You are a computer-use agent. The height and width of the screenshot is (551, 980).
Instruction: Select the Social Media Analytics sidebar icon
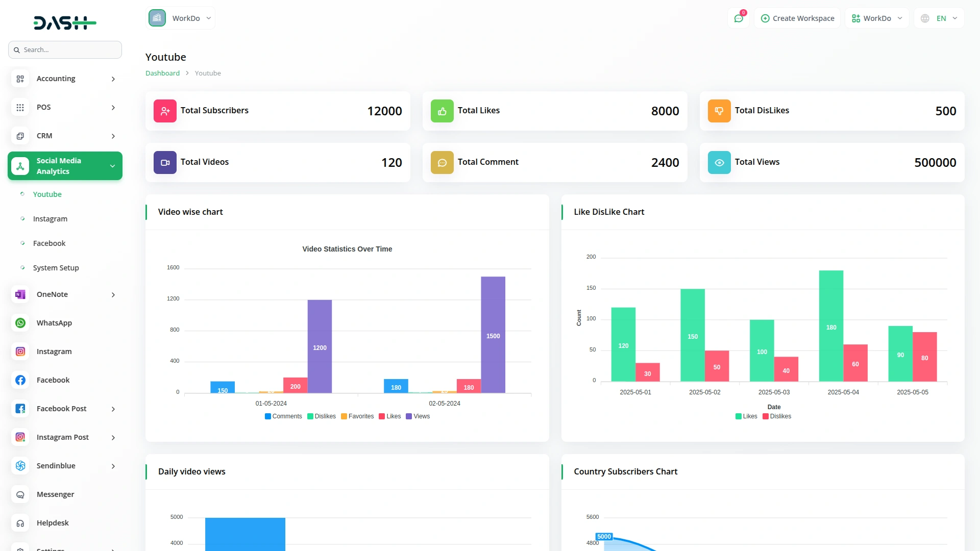click(x=20, y=166)
